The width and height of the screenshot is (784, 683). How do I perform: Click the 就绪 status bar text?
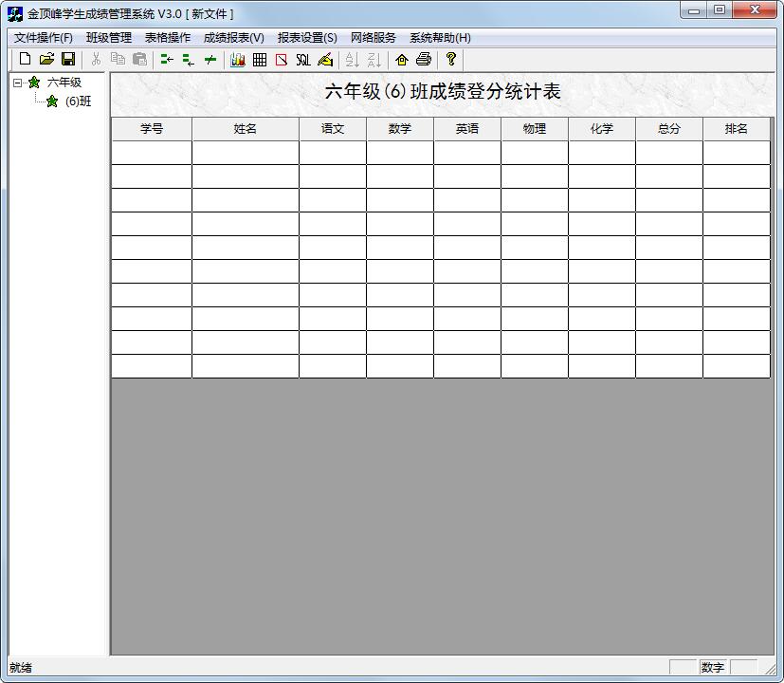pos(21,668)
